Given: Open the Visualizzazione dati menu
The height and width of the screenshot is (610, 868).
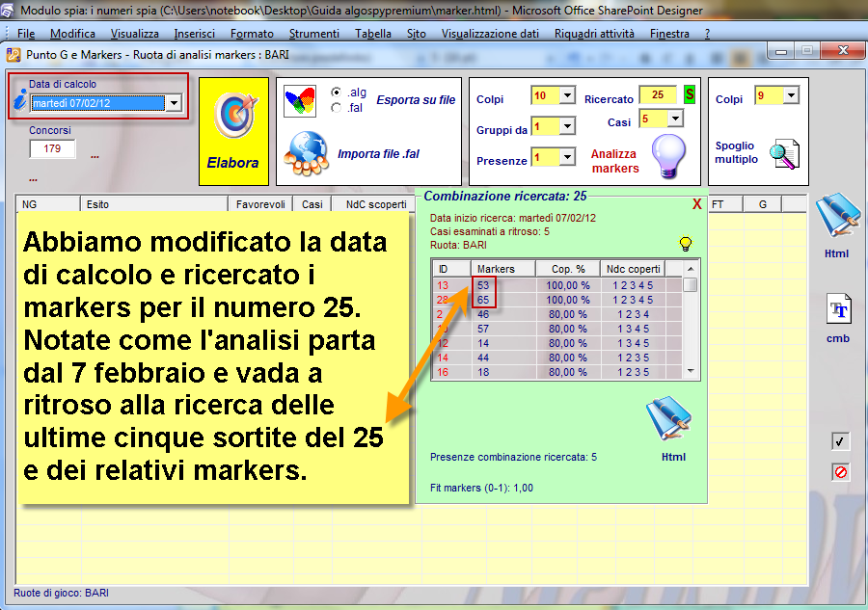Looking at the screenshot, I should point(490,34).
